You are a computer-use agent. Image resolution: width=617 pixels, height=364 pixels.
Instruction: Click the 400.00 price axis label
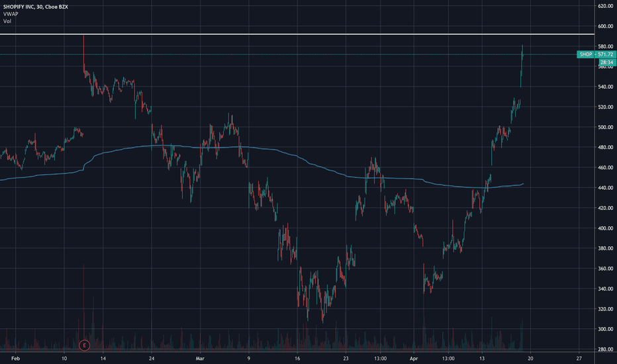(605, 228)
